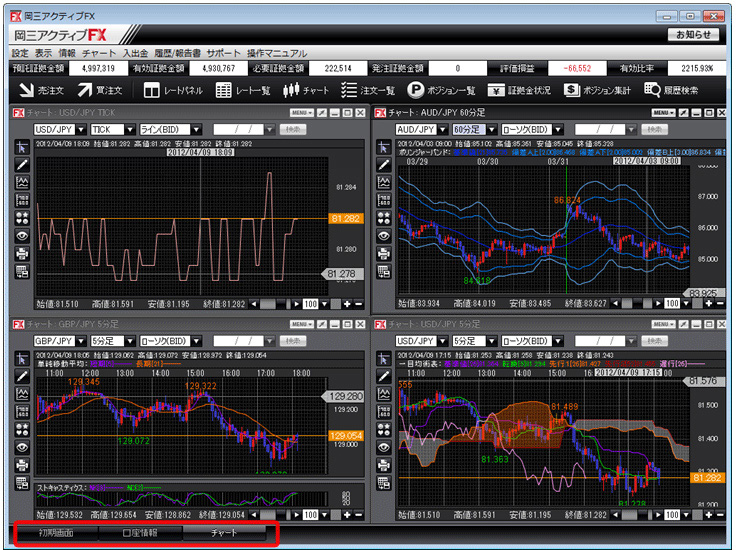Zoom out with minus in GBP/JPY chart
The width and height of the screenshot is (736, 550).
click(x=359, y=515)
